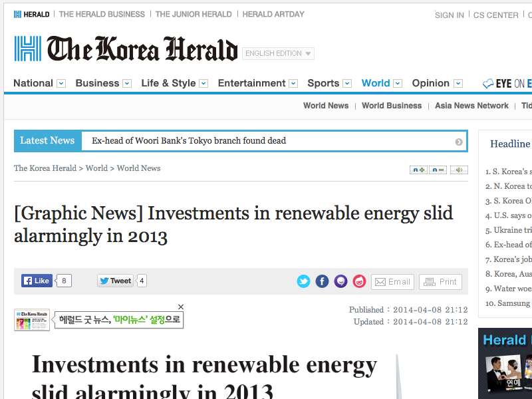Image resolution: width=532 pixels, height=399 pixels.
Task: Click The Korea Herald logo
Action: [126, 49]
